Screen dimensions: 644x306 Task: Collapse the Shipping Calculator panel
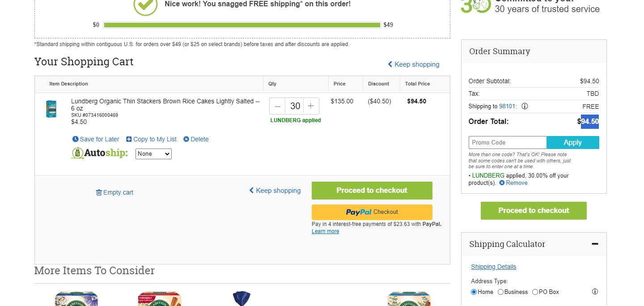[x=595, y=244]
